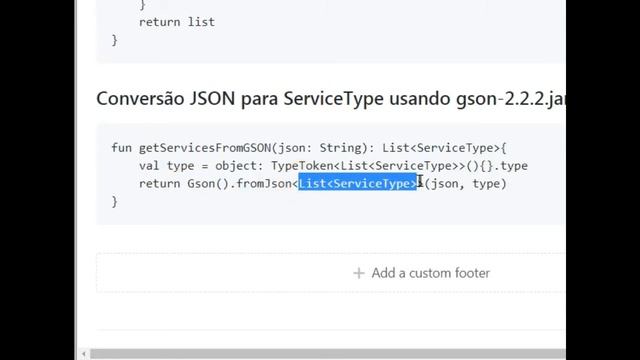Click the Add a custom footer label
Viewport: 640px width, 360px height.
(430, 273)
